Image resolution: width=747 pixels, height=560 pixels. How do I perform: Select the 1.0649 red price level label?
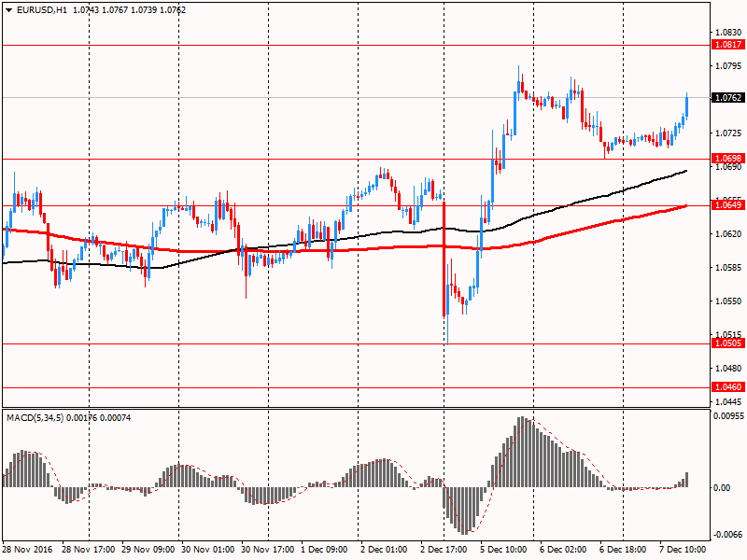[x=728, y=204]
